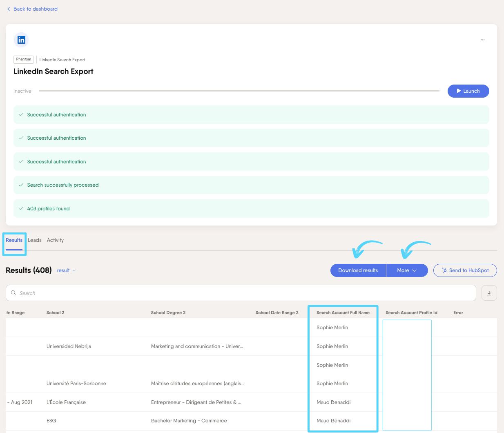Click School Date Range 2 column header
Image resolution: width=504 pixels, height=433 pixels.
pos(277,313)
